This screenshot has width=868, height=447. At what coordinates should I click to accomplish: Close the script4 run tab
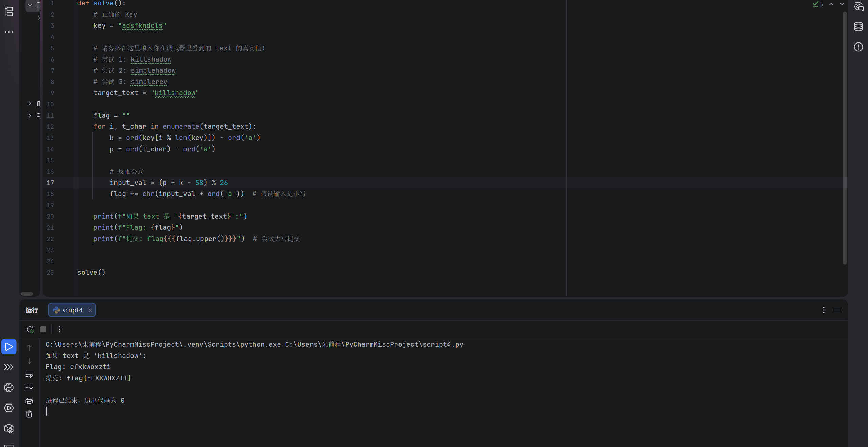(x=90, y=310)
